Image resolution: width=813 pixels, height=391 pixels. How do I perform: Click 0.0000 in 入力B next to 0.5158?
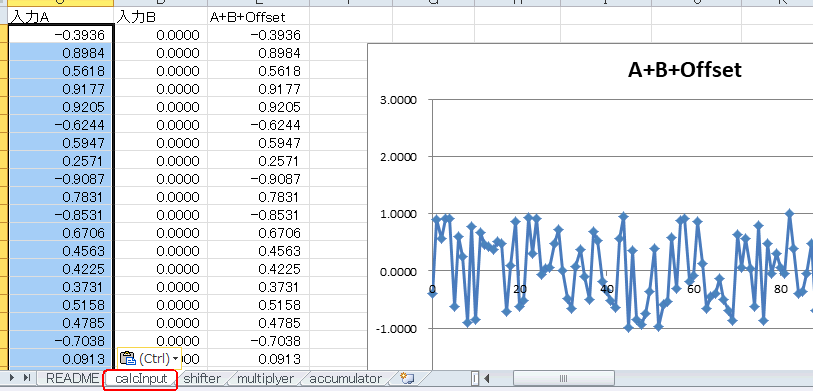pyautogui.click(x=161, y=304)
